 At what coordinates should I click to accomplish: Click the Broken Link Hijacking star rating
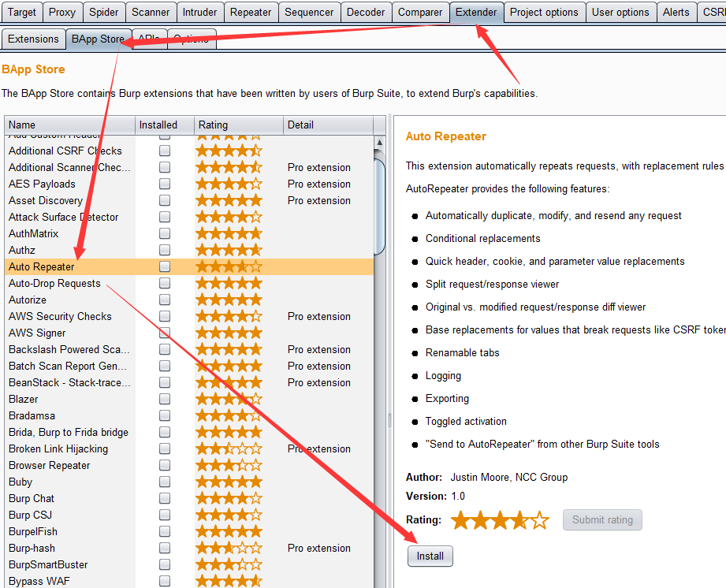pos(229,448)
